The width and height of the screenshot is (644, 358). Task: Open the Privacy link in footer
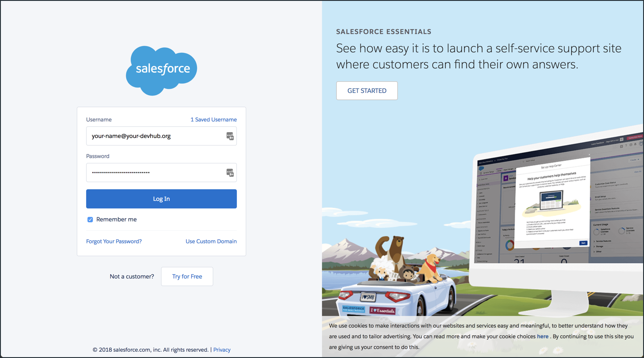tap(222, 350)
